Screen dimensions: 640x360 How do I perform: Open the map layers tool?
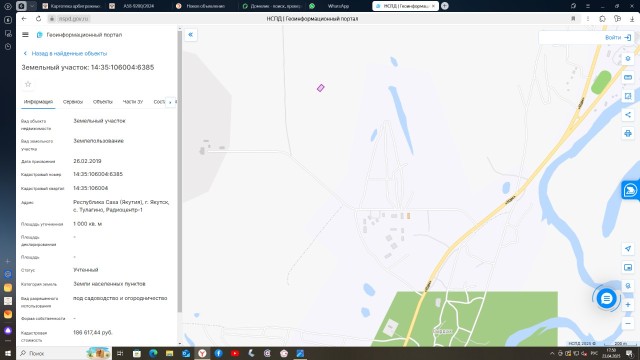tap(628, 59)
